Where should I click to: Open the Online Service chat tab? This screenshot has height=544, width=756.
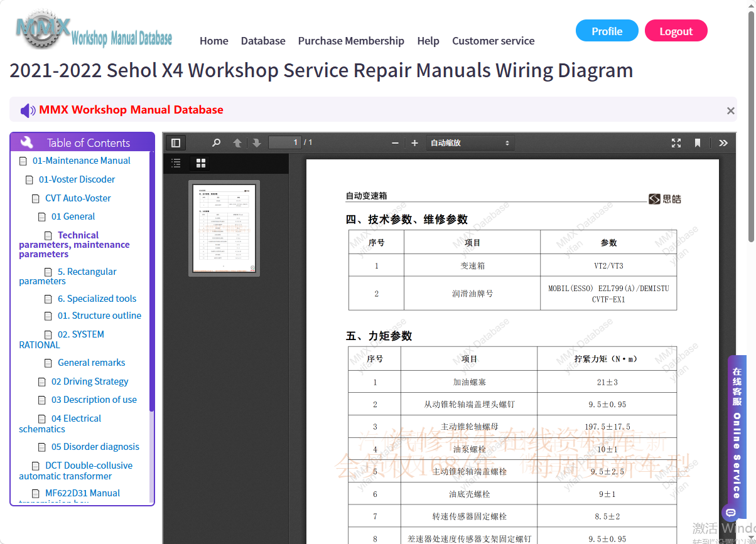coord(737,436)
